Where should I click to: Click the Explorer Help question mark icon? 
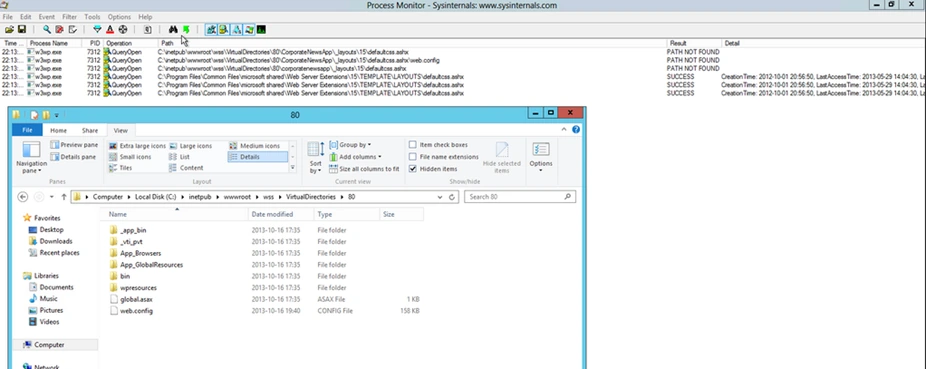[x=576, y=130]
